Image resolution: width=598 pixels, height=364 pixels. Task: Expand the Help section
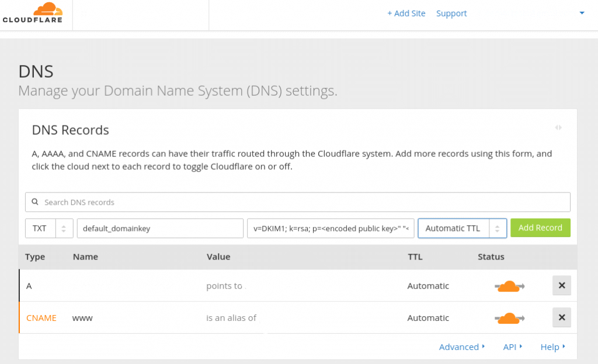tap(552, 347)
